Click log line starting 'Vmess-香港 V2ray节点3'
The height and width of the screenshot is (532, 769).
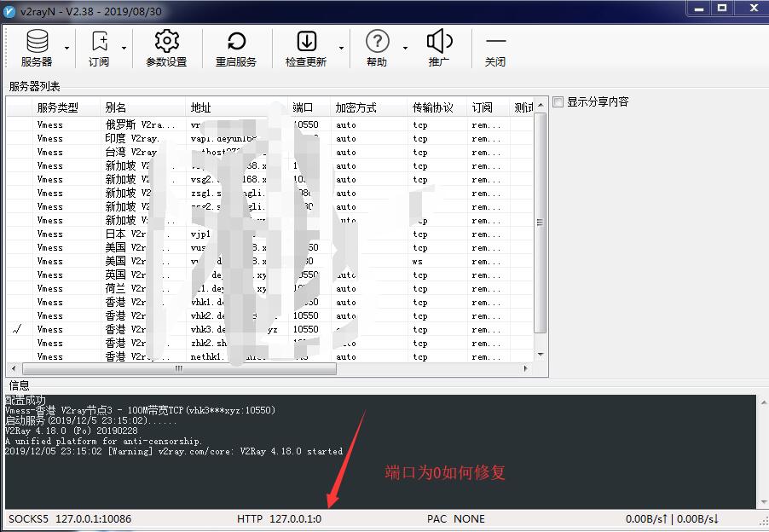141,410
